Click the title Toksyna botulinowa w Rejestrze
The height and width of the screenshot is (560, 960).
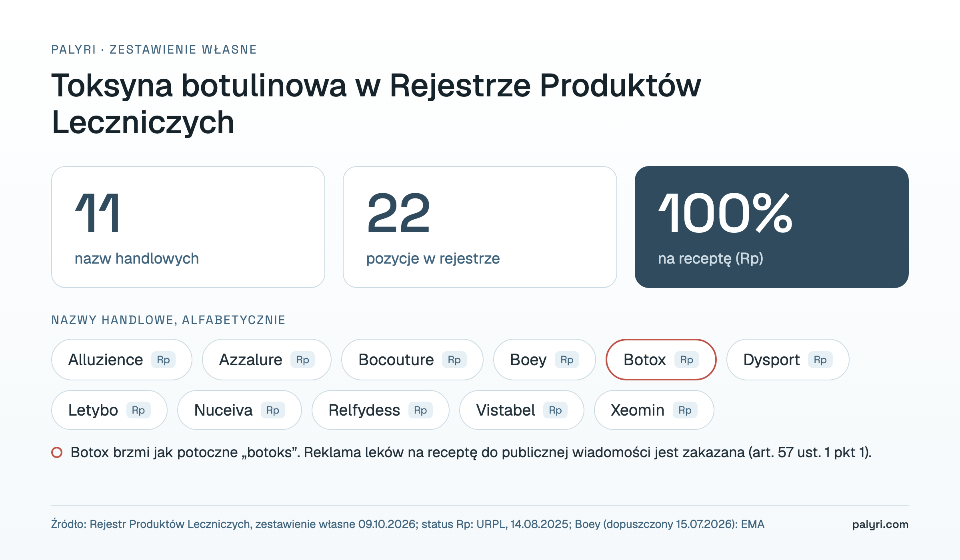[x=376, y=104]
